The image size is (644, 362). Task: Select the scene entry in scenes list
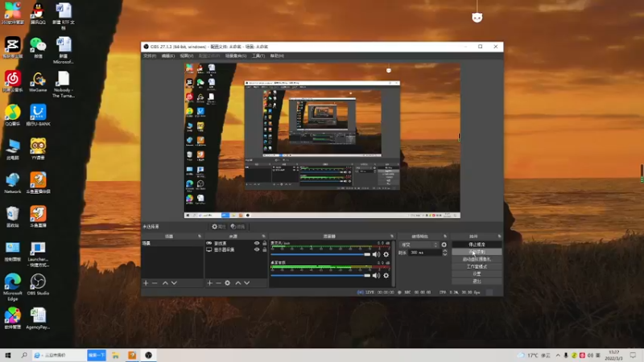(172, 244)
